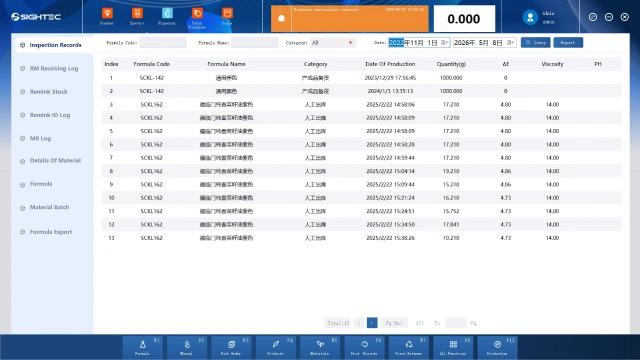Click the Query button
Screen dimensions: 640x360
(536, 42)
